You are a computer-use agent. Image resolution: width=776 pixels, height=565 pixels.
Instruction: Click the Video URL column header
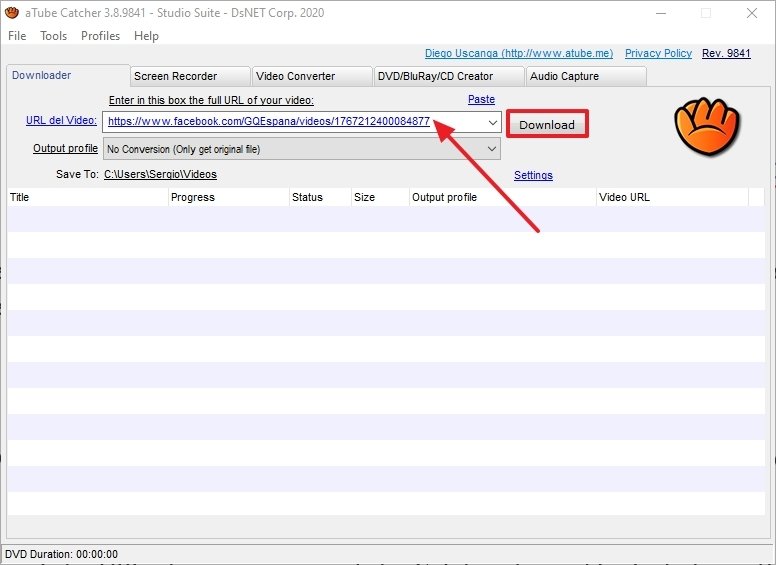coord(673,197)
